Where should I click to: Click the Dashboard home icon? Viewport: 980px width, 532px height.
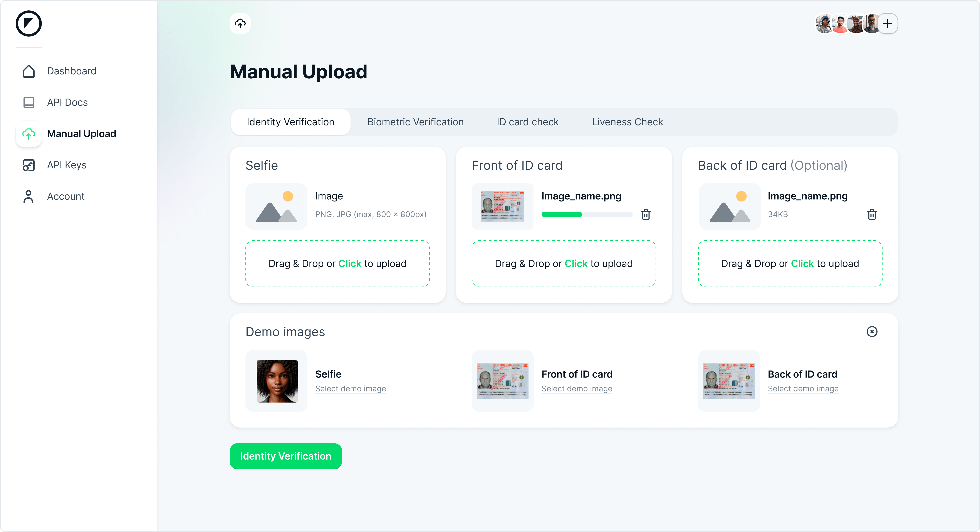pos(29,71)
